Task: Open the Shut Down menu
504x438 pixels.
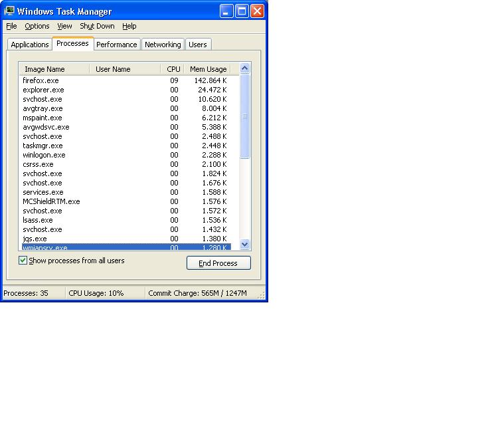Action: [97, 26]
